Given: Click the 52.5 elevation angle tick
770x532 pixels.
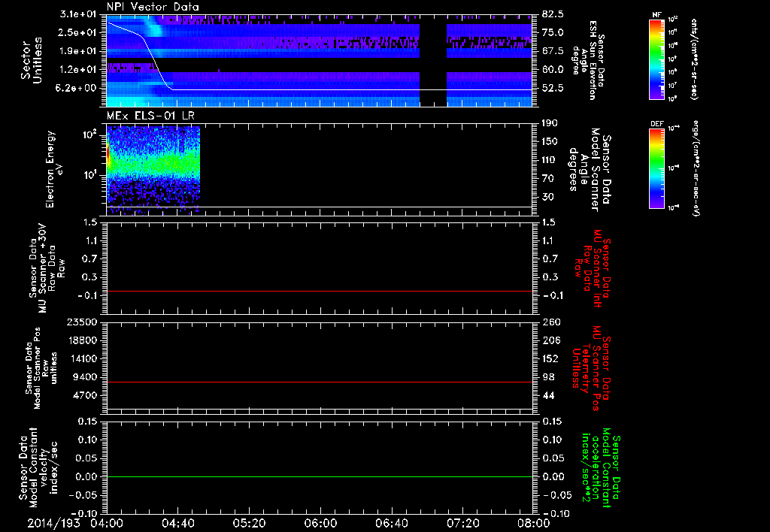Looking at the screenshot, I should 553,89.
